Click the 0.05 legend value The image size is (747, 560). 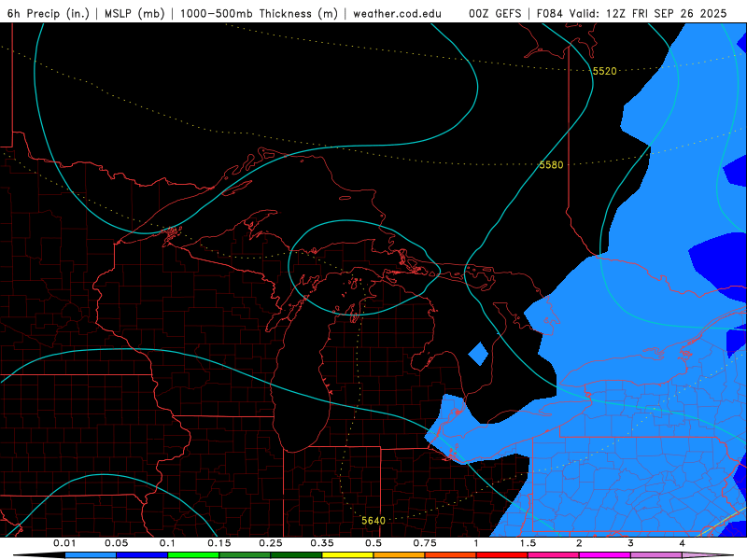[x=116, y=543]
